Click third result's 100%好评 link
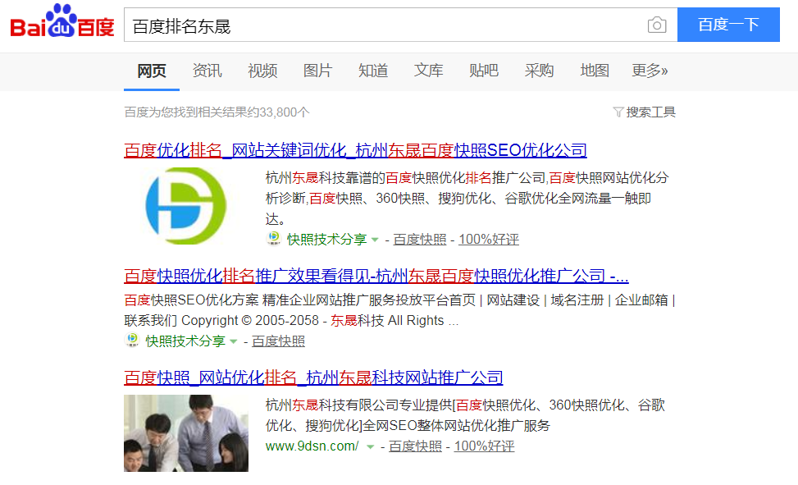 click(484, 446)
